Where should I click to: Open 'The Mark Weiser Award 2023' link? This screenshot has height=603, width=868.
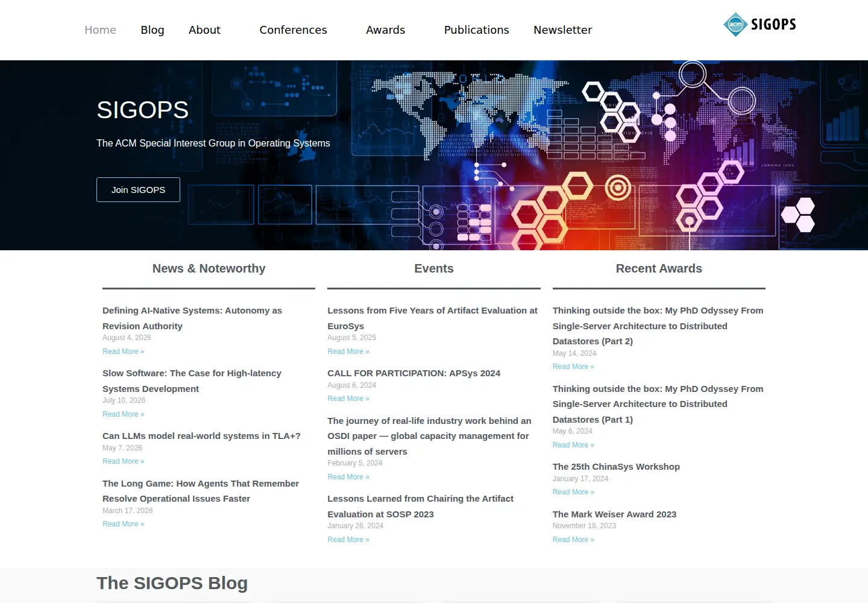[614, 514]
